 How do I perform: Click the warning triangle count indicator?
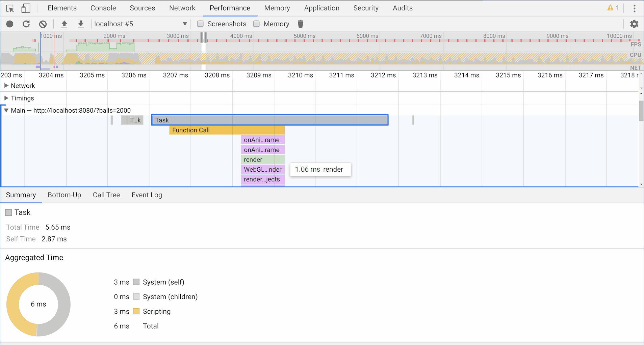coord(613,8)
